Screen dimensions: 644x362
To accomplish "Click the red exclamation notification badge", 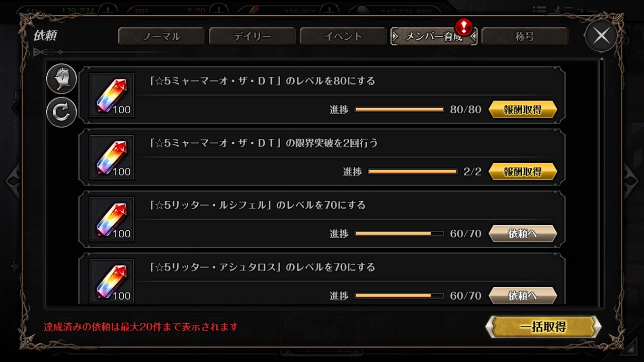I will [x=463, y=27].
